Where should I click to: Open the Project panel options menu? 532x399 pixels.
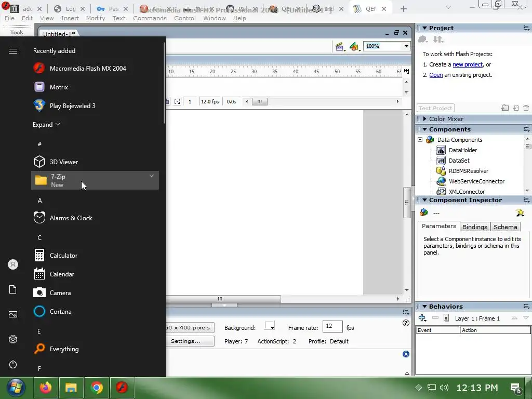pos(526,28)
